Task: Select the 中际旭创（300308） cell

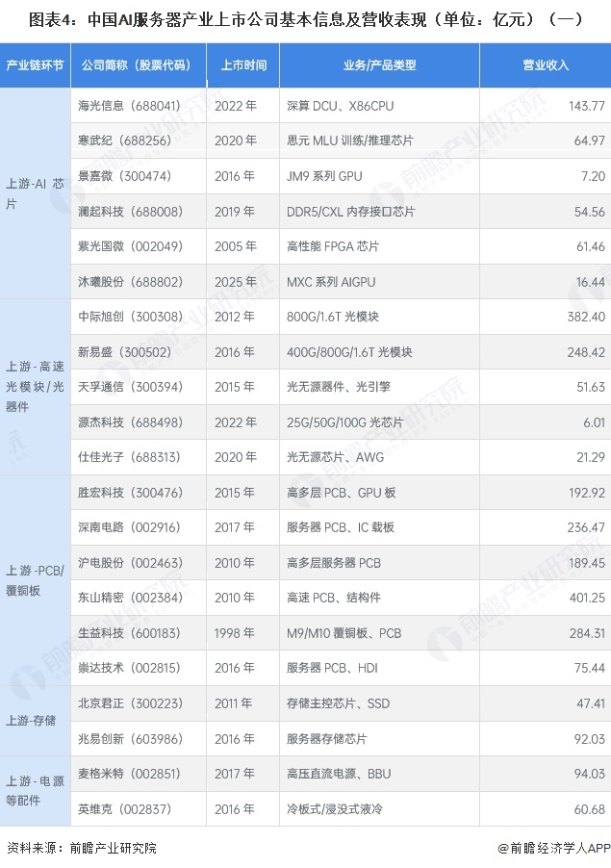Action: (139, 317)
